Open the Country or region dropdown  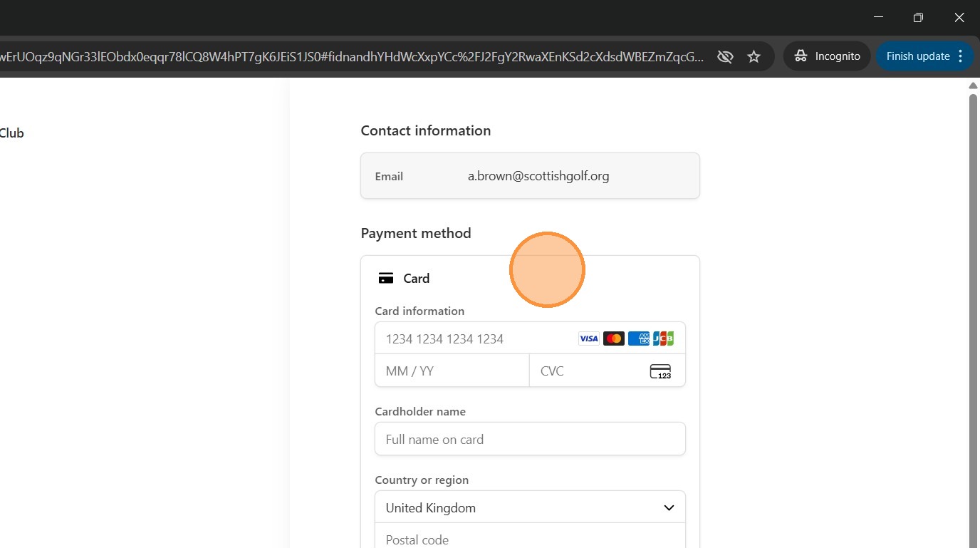tap(530, 508)
